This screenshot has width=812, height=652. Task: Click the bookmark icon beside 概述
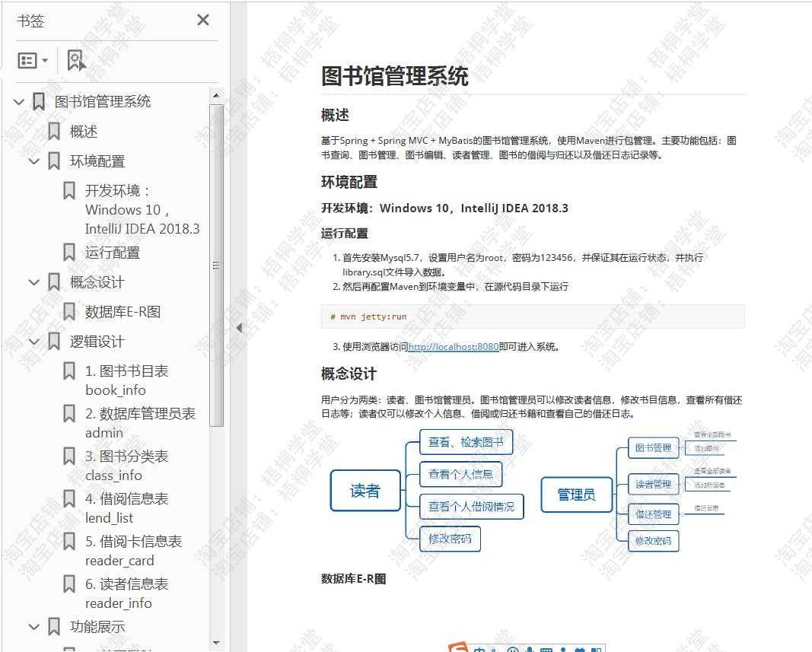coord(54,132)
